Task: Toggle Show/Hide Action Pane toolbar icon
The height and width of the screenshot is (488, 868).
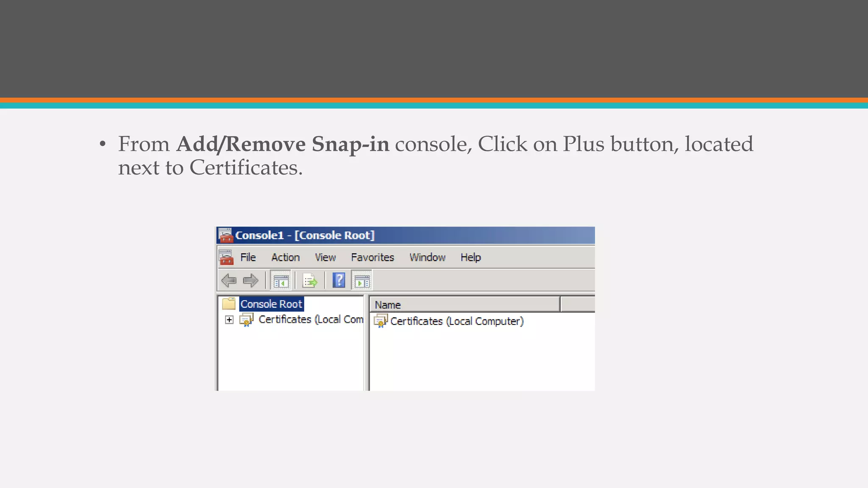Action: point(362,280)
